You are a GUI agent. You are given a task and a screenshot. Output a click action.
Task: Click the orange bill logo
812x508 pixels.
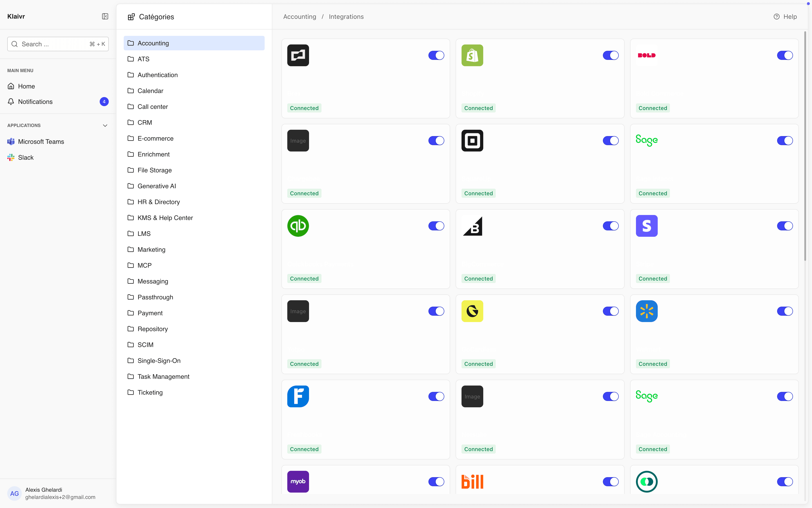click(x=472, y=482)
